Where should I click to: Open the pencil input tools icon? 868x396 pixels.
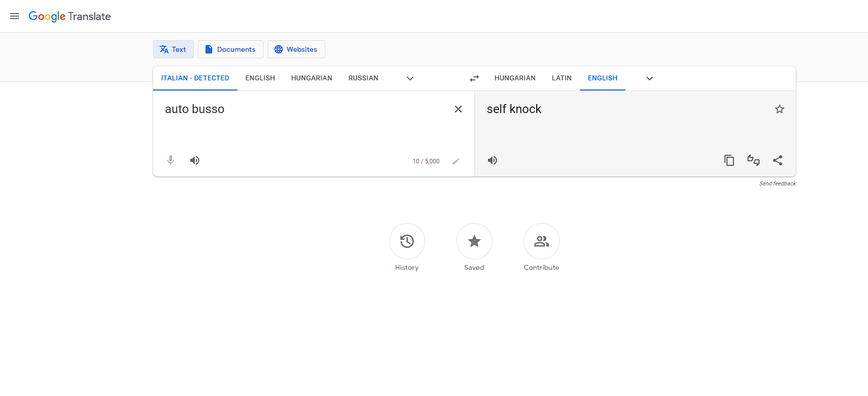coord(456,161)
